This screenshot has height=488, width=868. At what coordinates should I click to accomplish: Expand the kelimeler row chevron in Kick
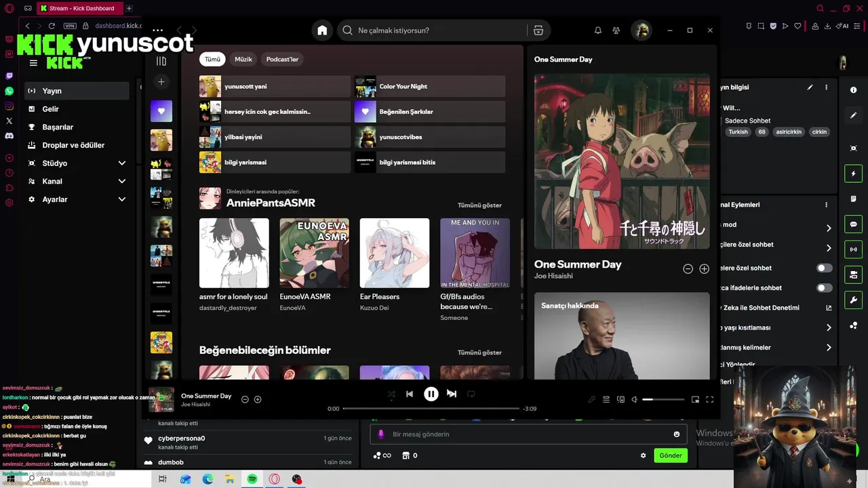(829, 348)
